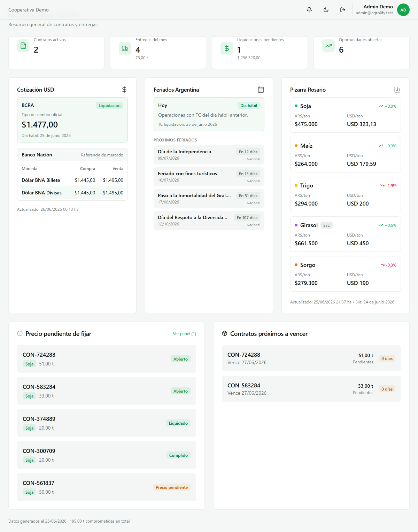Click Sorgo USD 190 value

click(358, 283)
